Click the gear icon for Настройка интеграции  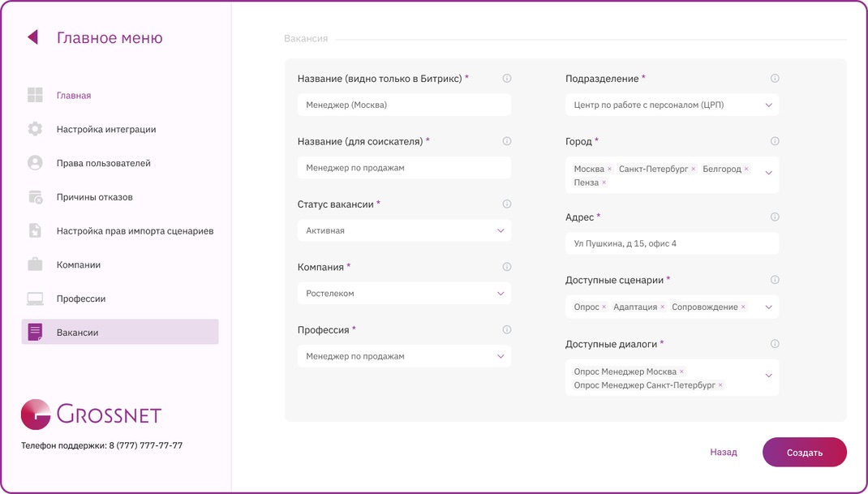pyautogui.click(x=35, y=129)
